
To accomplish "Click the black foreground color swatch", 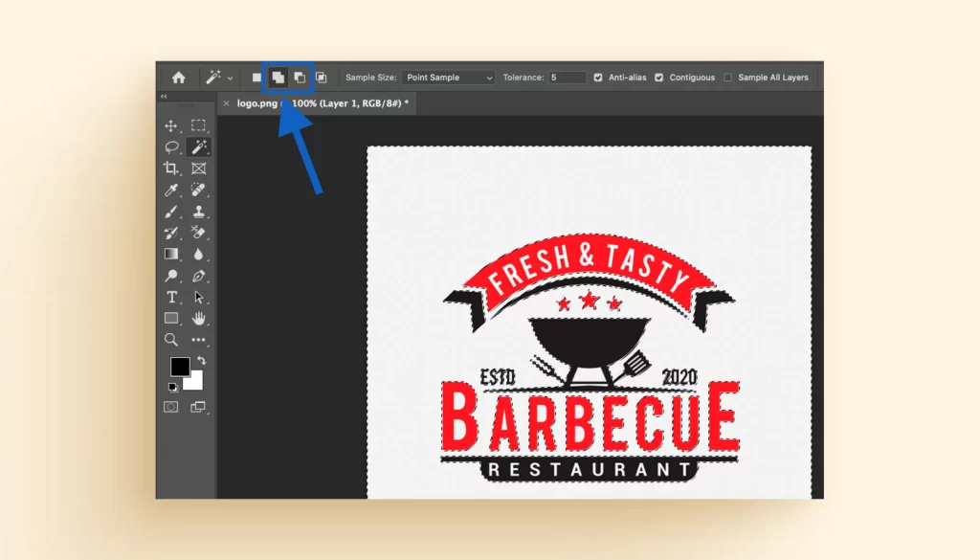I will click(x=179, y=366).
